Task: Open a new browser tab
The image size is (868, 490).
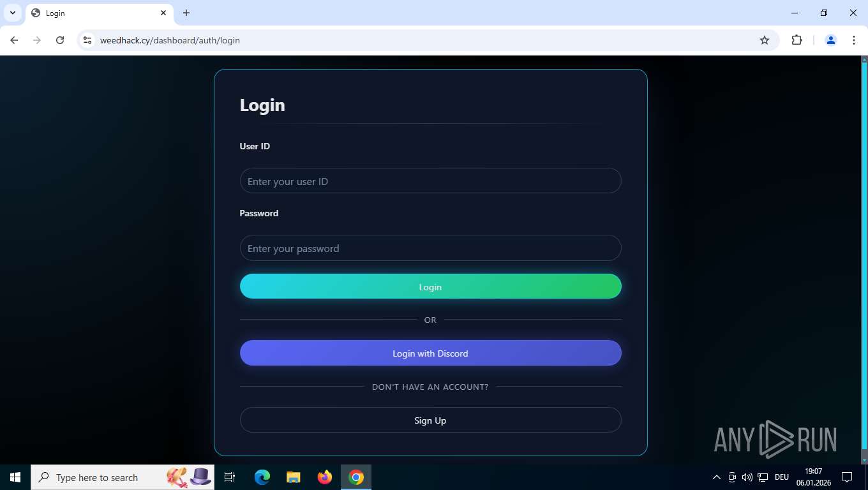Action: tap(186, 13)
